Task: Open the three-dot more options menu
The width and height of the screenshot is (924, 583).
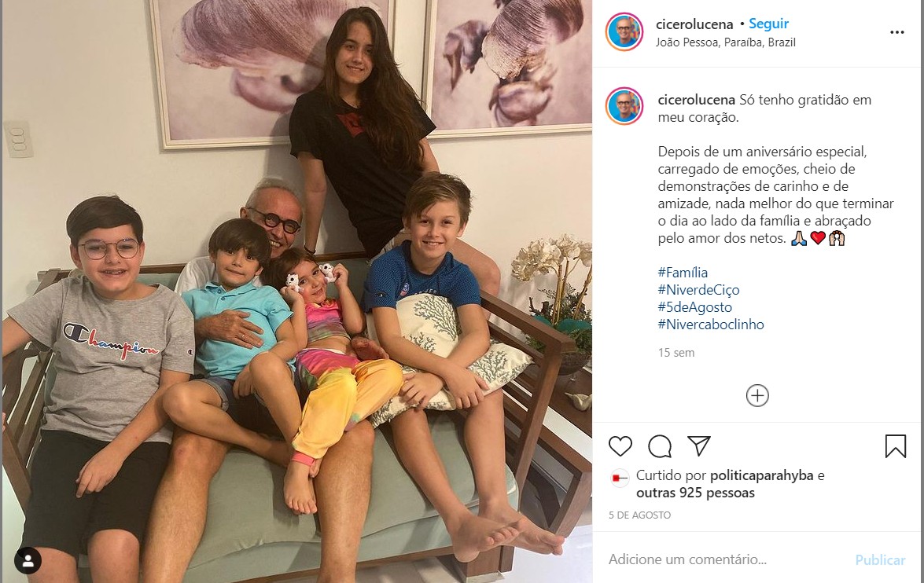Action: tap(896, 32)
